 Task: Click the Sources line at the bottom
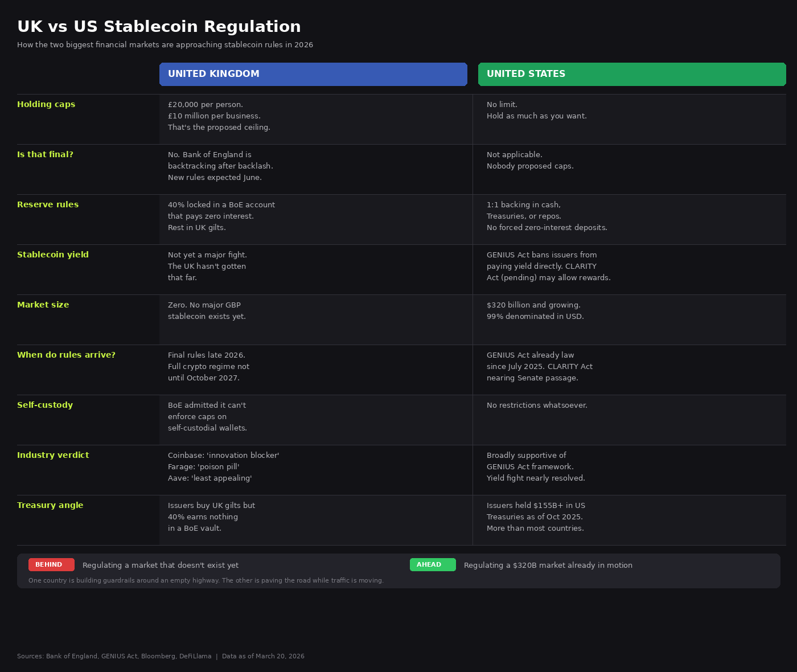pos(161,656)
